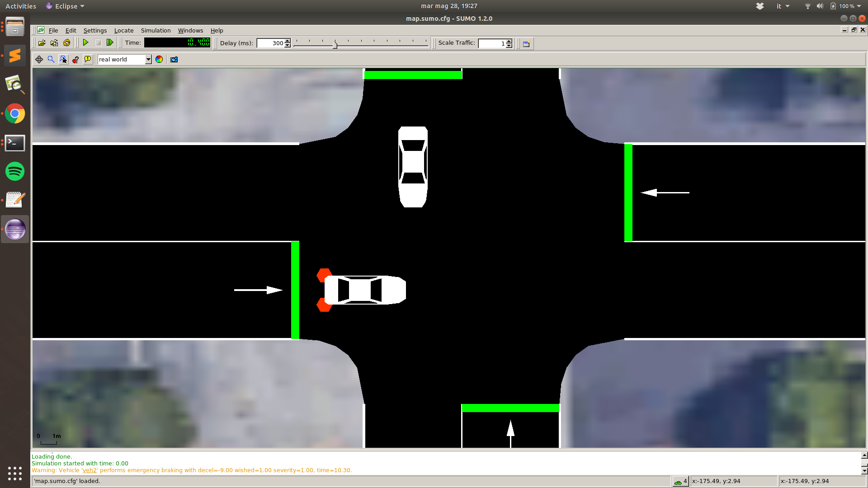Click the veh2 link in warning
Image resolution: width=868 pixels, height=488 pixels.
(x=90, y=470)
